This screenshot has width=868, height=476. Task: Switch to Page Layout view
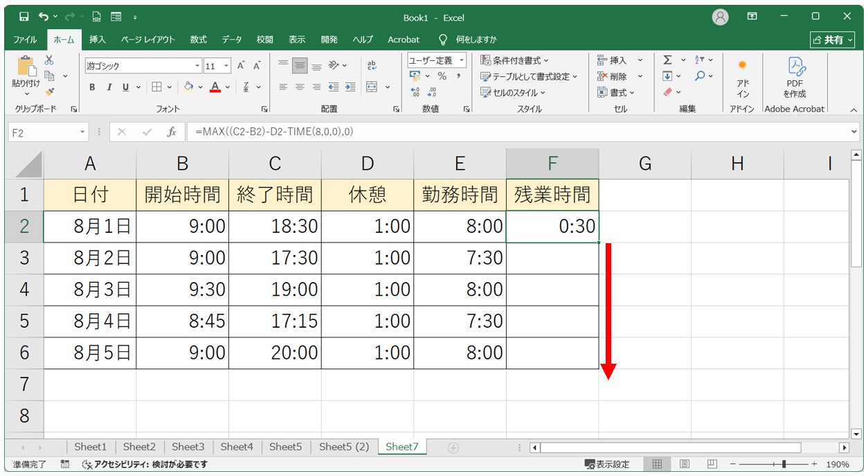coord(685,464)
